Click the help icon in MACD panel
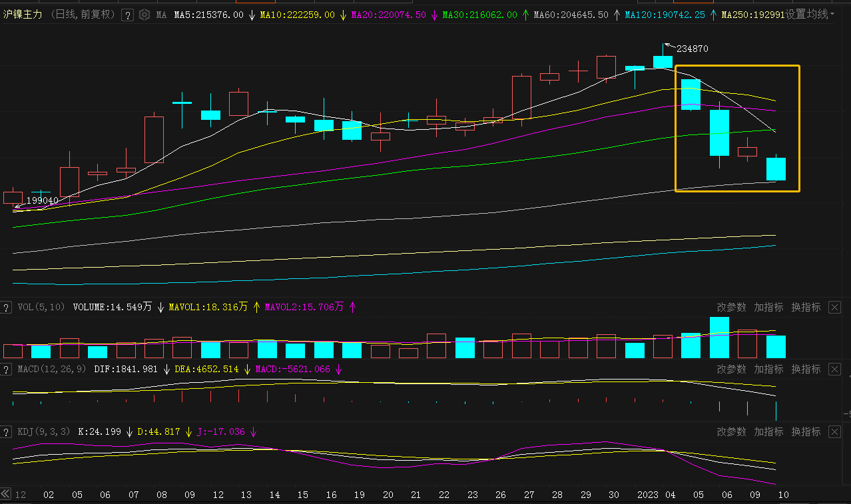The image size is (851, 504). (x=6, y=369)
